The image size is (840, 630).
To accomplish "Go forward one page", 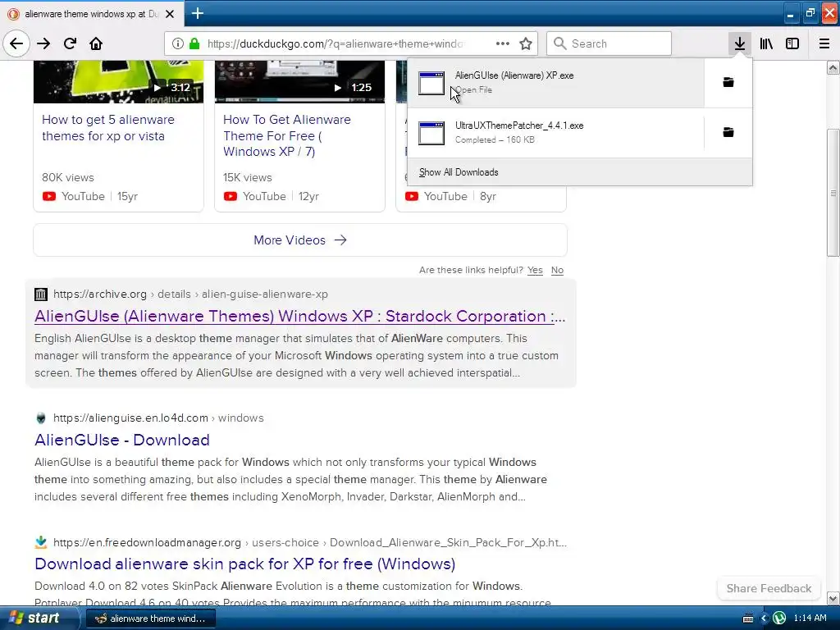I will pyautogui.click(x=43, y=43).
